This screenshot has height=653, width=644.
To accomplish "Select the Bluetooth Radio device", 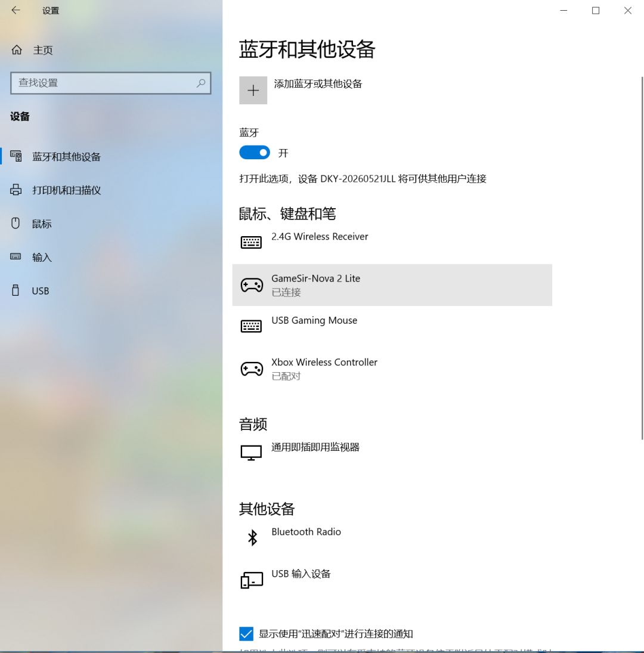I will click(x=392, y=538).
